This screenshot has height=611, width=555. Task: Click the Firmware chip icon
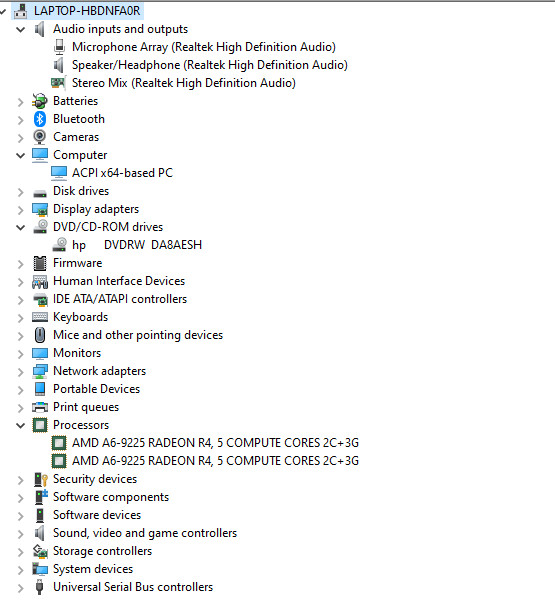click(x=40, y=263)
